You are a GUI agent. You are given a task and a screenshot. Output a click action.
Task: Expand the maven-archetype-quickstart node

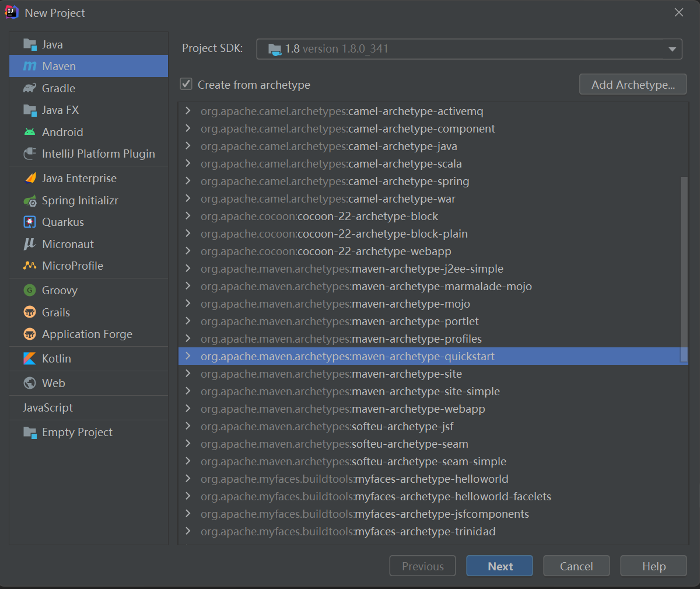[188, 356]
